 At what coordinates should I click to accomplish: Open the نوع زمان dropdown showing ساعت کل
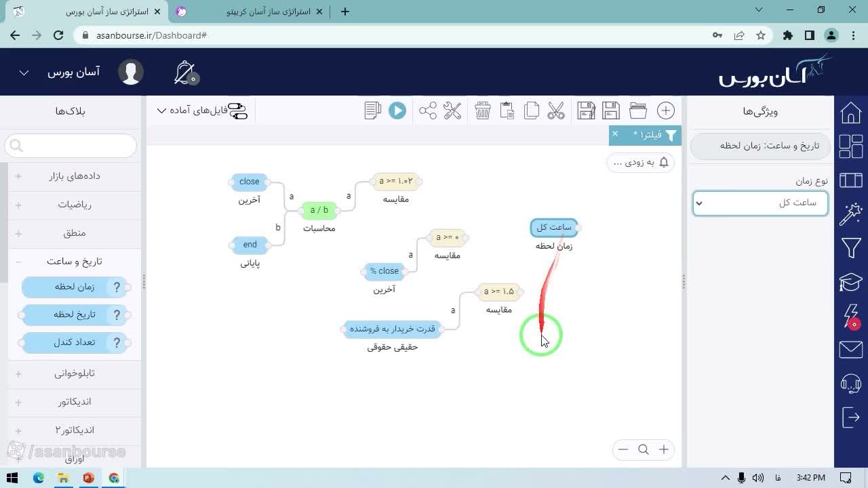point(760,203)
